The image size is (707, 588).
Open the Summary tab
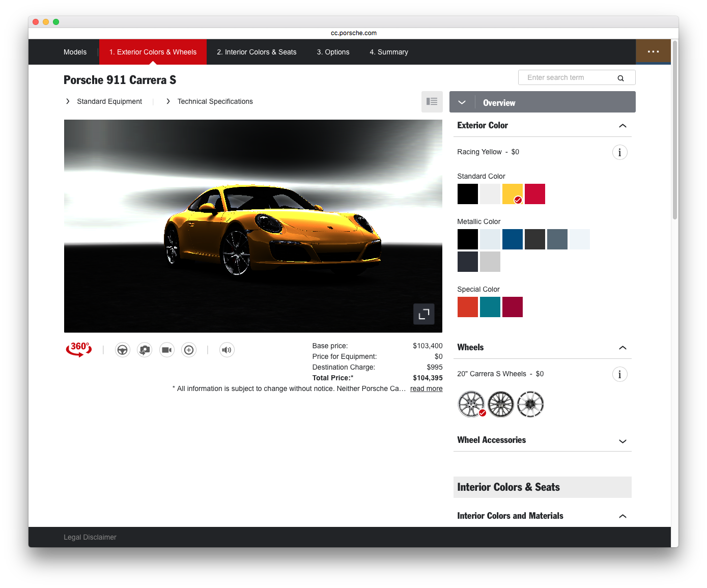(x=389, y=52)
